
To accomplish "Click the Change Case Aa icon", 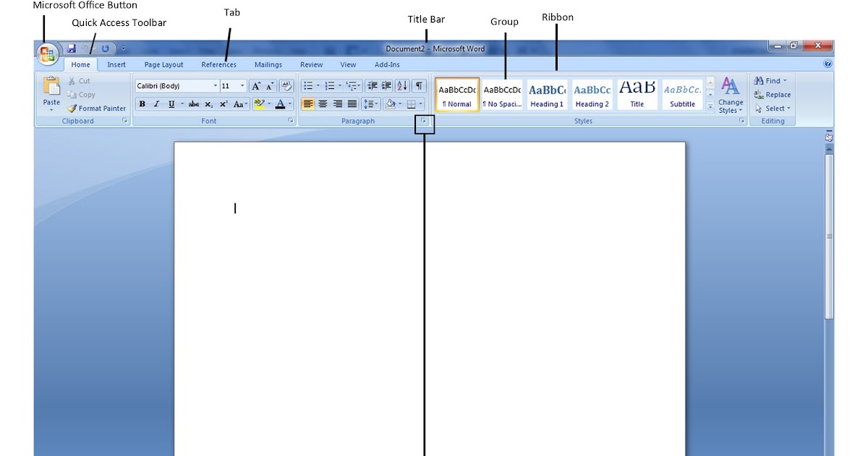I will pyautogui.click(x=240, y=104).
